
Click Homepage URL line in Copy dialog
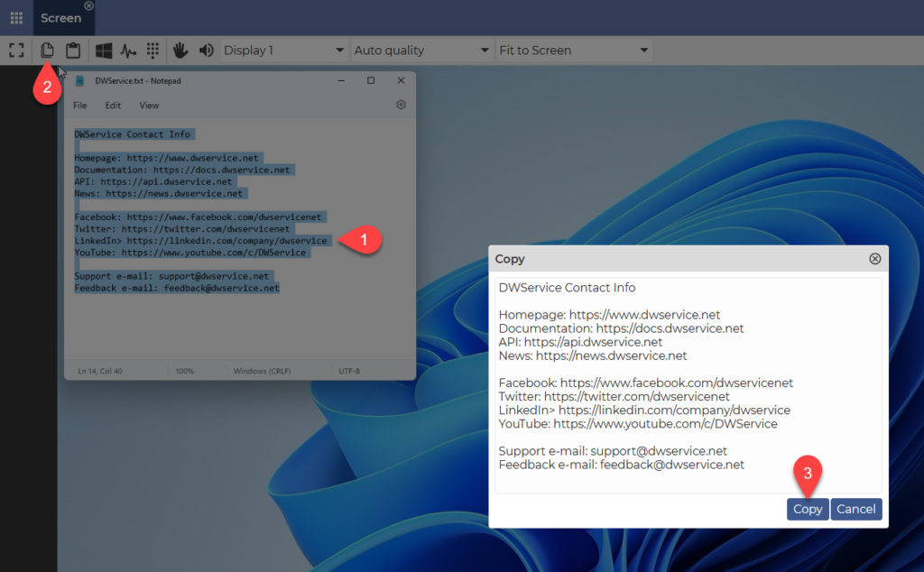(x=609, y=315)
